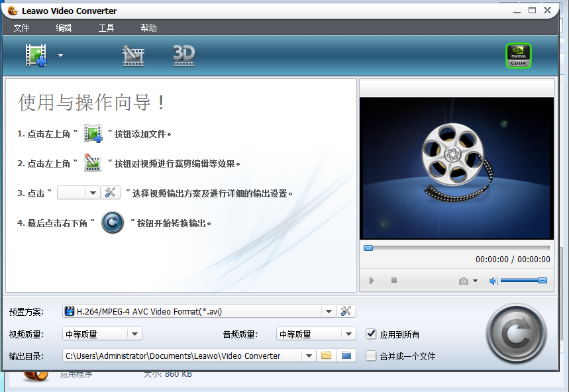Mute the preview speaker icon
The width and height of the screenshot is (569, 392).
pyautogui.click(x=493, y=281)
